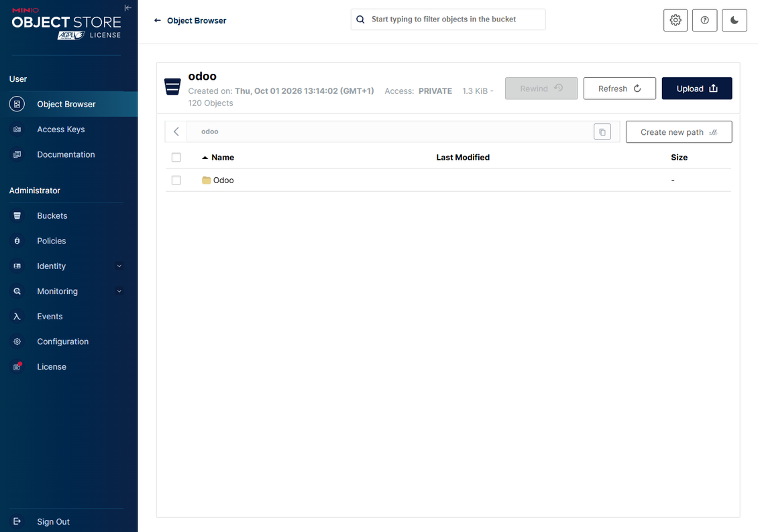This screenshot has height=532, width=758.
Task: Click the MinIO Object Store logo
Action: 66,23
